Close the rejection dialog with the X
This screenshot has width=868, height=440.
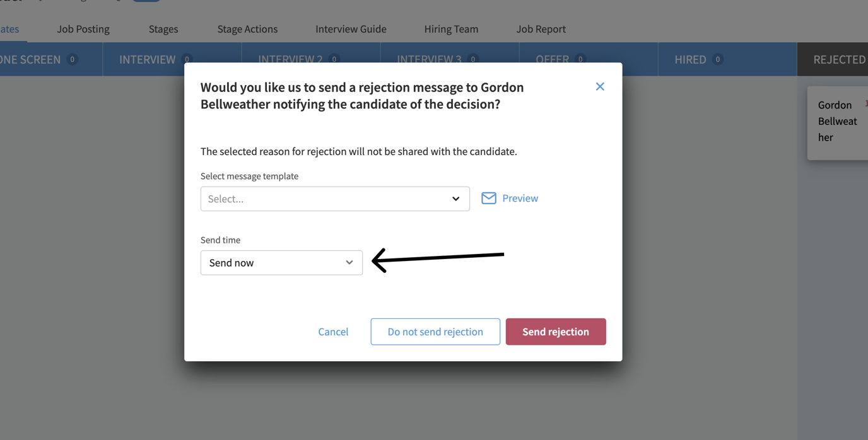pos(599,86)
